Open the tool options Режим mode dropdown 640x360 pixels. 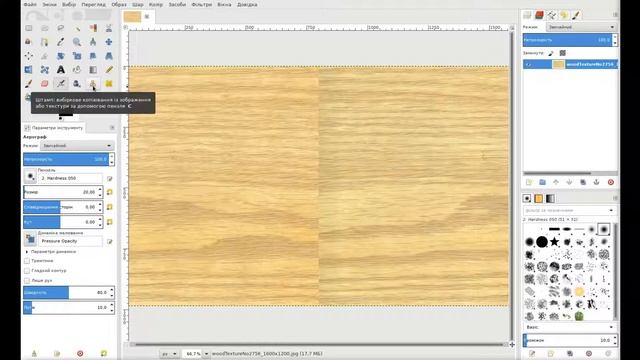[77, 146]
